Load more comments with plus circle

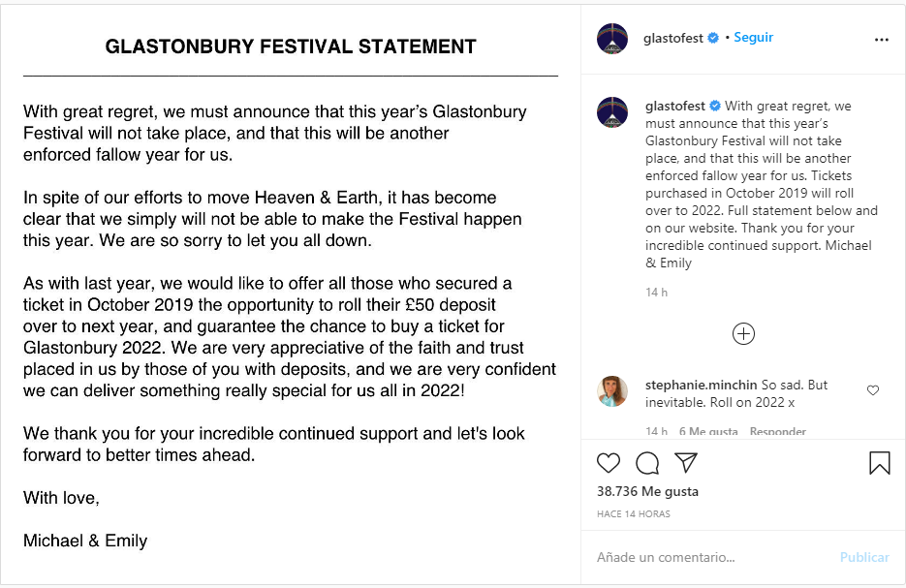point(743,334)
